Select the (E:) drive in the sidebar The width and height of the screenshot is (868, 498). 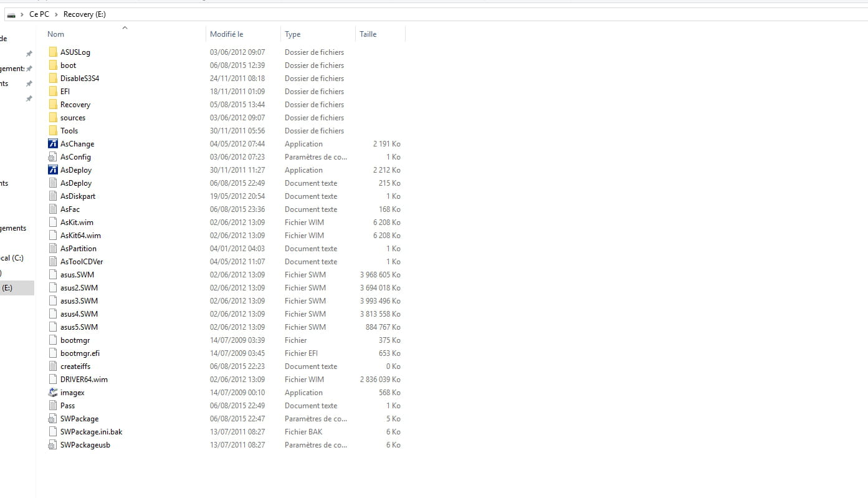coord(17,288)
